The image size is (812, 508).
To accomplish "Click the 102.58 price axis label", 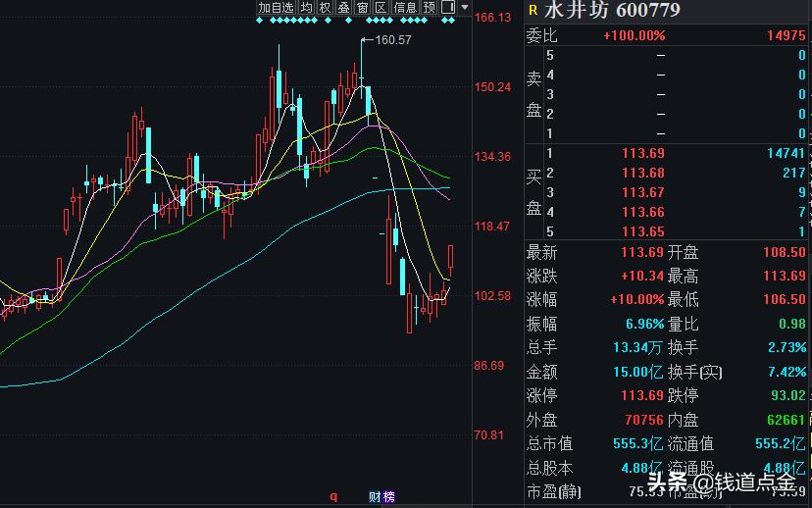I will click(492, 296).
